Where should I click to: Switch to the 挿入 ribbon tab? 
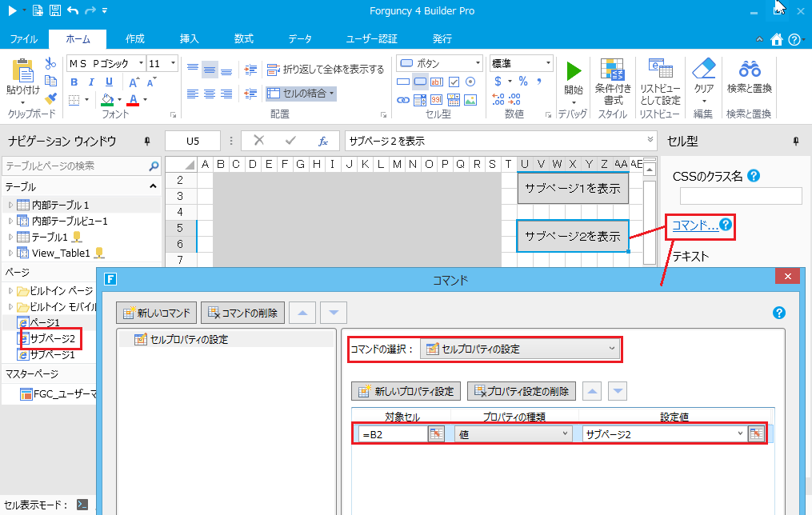tap(189, 39)
